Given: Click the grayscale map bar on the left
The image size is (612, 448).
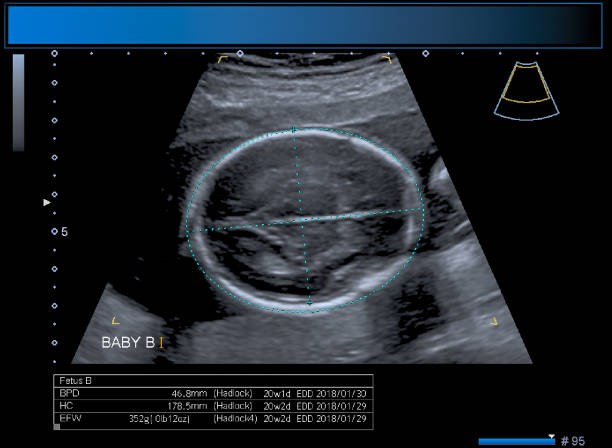Looking at the screenshot, I should pos(18,102).
